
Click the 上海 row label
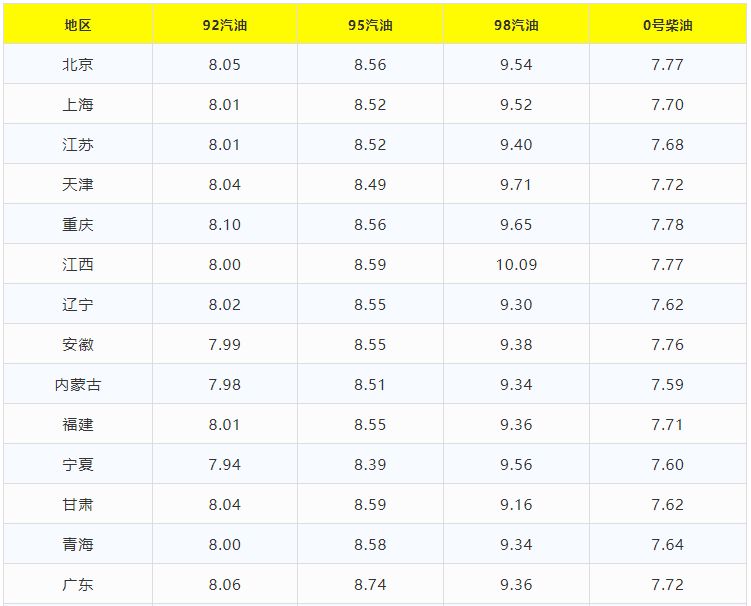click(77, 105)
